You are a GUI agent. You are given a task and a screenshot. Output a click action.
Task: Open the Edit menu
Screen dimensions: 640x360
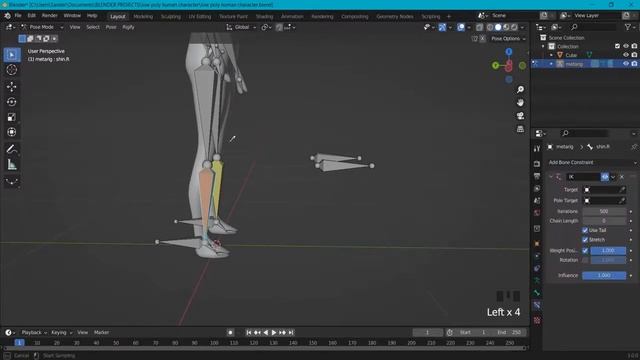31,16
